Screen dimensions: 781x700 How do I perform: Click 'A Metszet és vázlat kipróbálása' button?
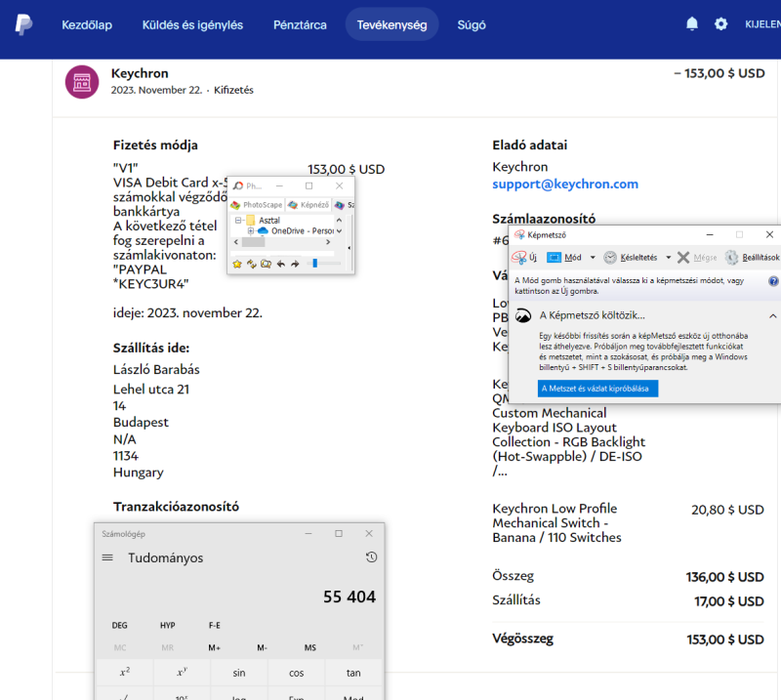(597, 389)
